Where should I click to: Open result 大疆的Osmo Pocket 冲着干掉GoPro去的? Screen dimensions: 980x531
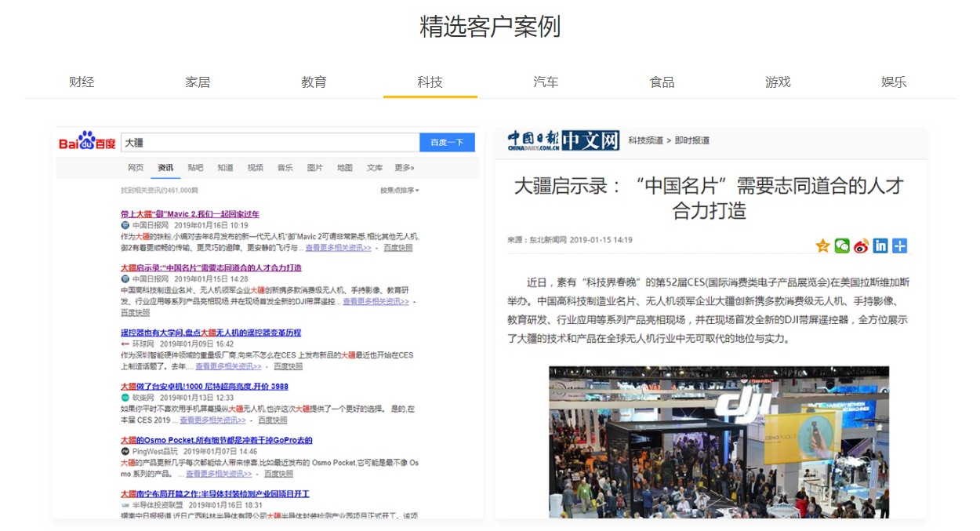216,440
